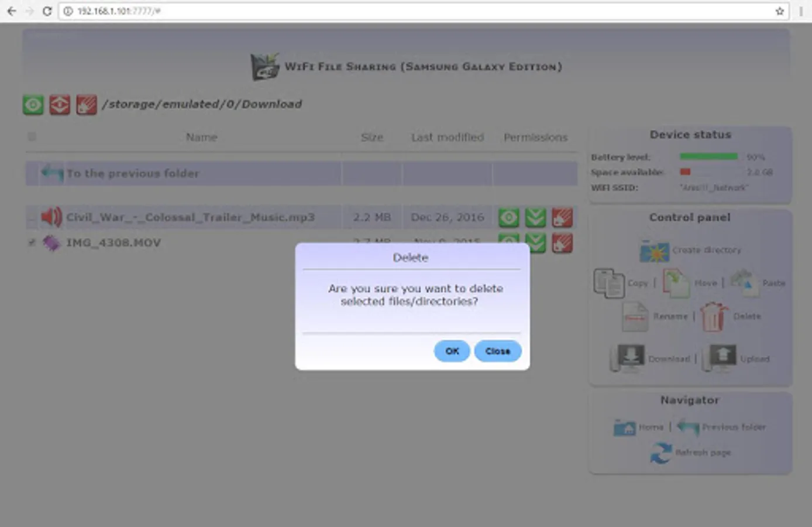
Task: Click the red middle icon beside the folder path
Action: pyautogui.click(x=60, y=105)
